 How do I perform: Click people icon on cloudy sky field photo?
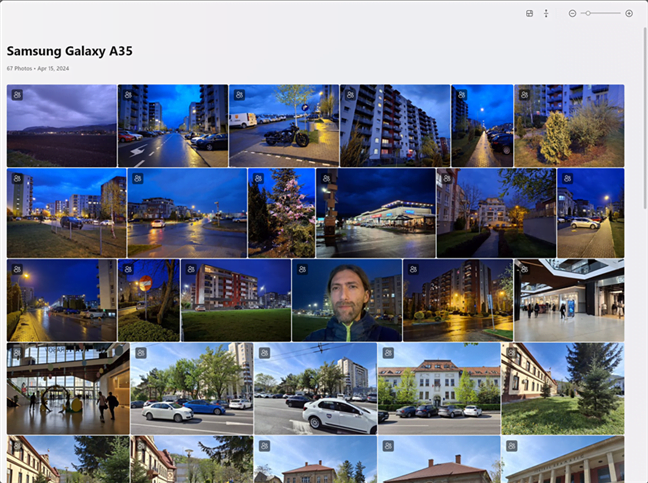(x=17, y=95)
